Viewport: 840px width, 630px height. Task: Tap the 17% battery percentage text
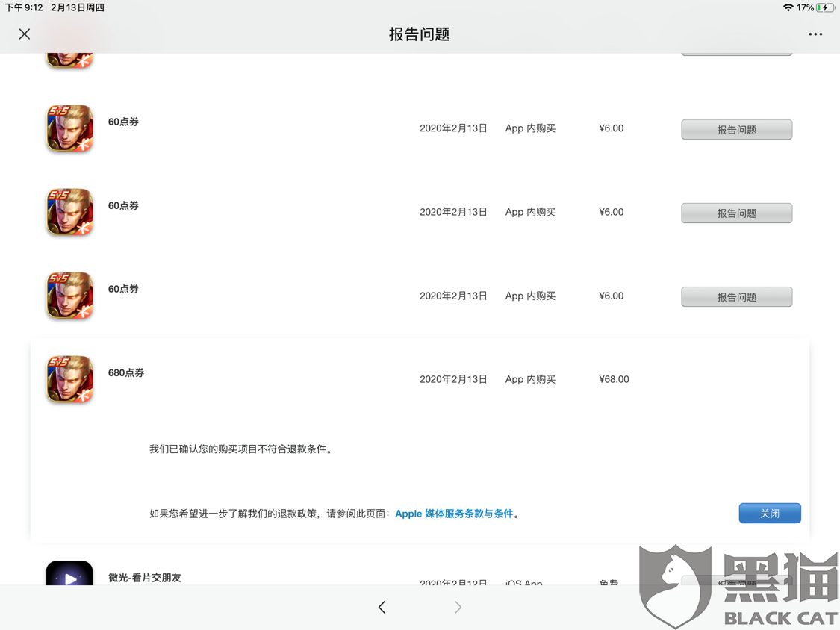(x=805, y=7)
